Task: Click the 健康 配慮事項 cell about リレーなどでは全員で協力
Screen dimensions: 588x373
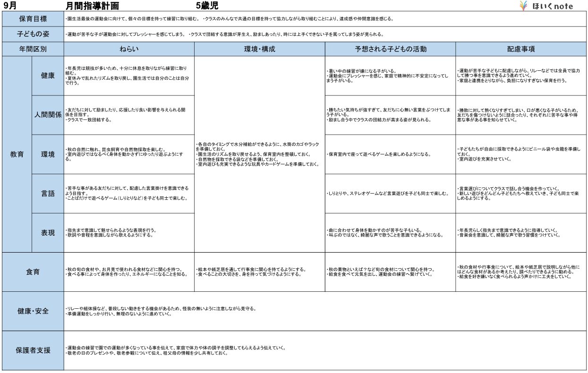Action: click(521, 76)
